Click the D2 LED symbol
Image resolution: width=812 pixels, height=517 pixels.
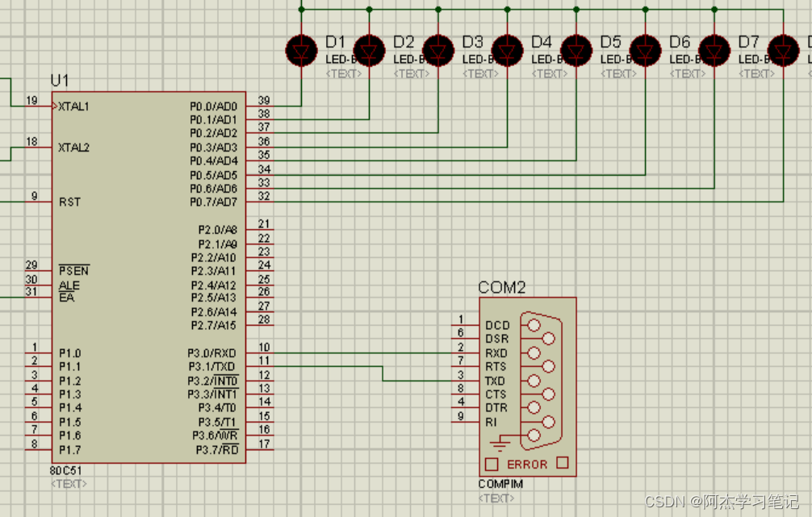(x=370, y=50)
